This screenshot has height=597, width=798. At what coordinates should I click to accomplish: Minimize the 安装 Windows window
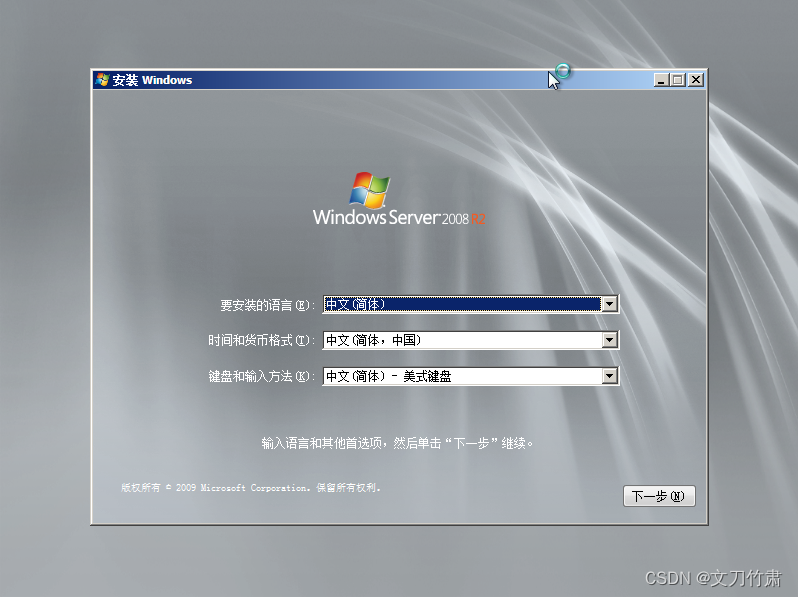coord(661,80)
